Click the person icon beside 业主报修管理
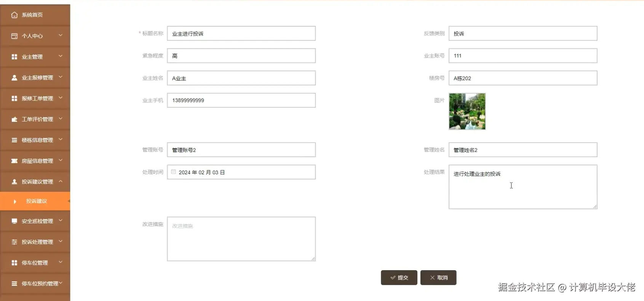Image resolution: width=644 pixels, height=301 pixels. coord(14,78)
